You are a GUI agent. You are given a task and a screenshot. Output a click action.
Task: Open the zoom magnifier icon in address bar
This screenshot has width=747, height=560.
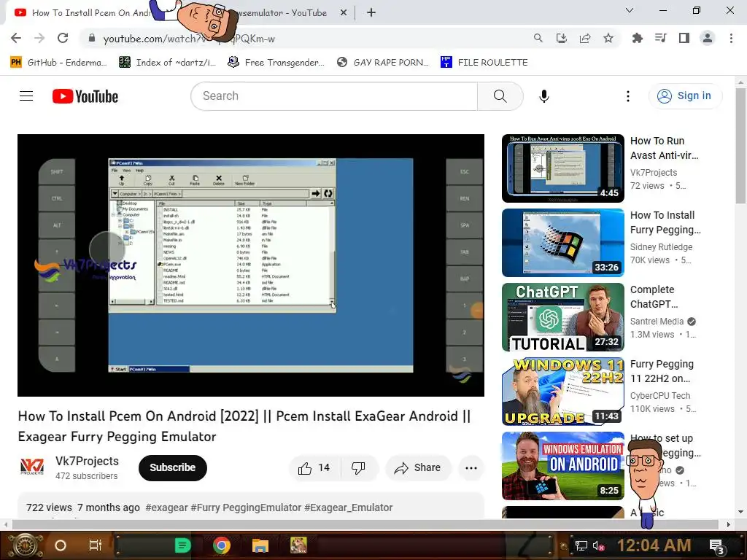(x=538, y=38)
